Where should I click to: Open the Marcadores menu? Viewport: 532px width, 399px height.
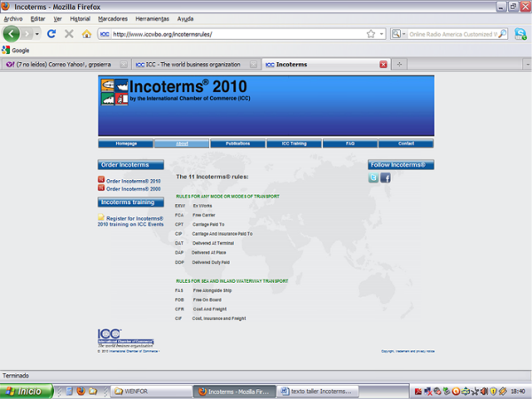pyautogui.click(x=112, y=19)
